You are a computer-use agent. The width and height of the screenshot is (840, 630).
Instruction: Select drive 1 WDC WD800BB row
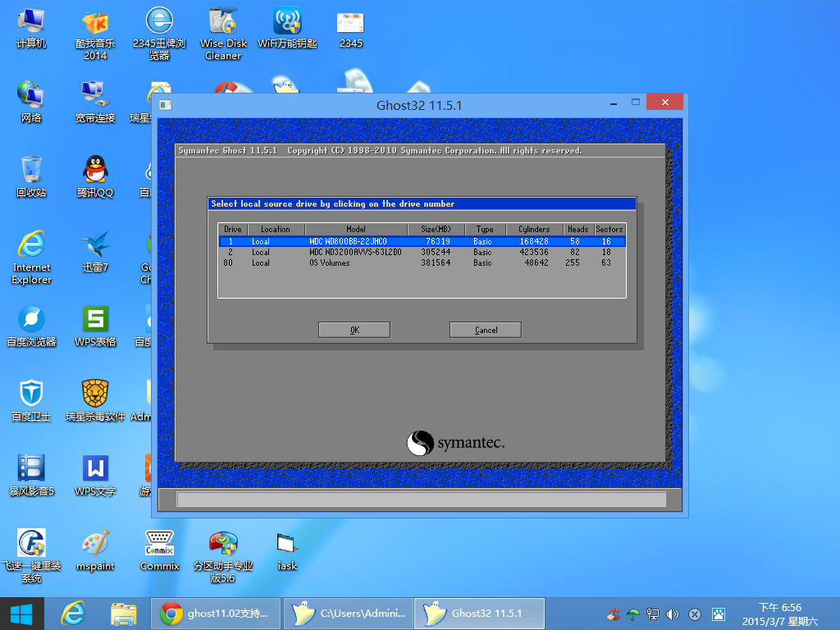(422, 242)
